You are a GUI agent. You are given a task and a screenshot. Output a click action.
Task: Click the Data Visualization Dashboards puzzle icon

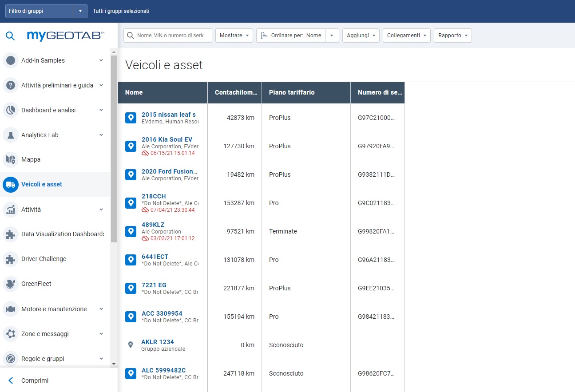[x=10, y=234]
